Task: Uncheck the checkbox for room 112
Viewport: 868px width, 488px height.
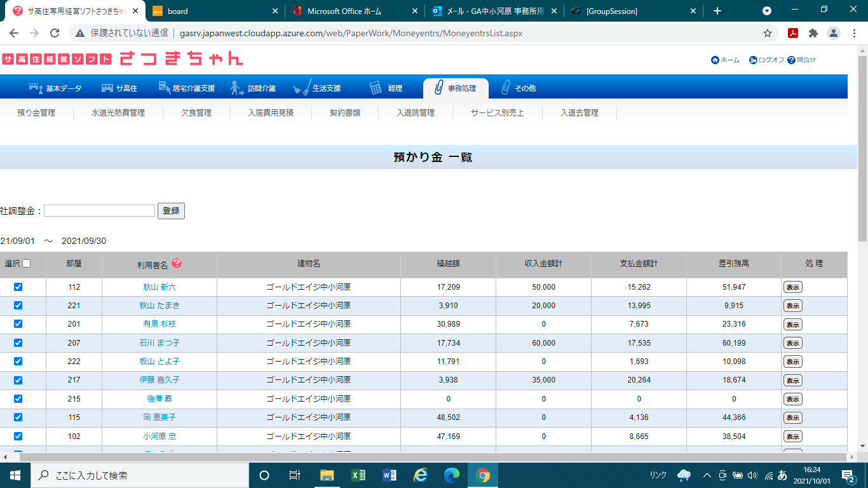Action: (18, 287)
